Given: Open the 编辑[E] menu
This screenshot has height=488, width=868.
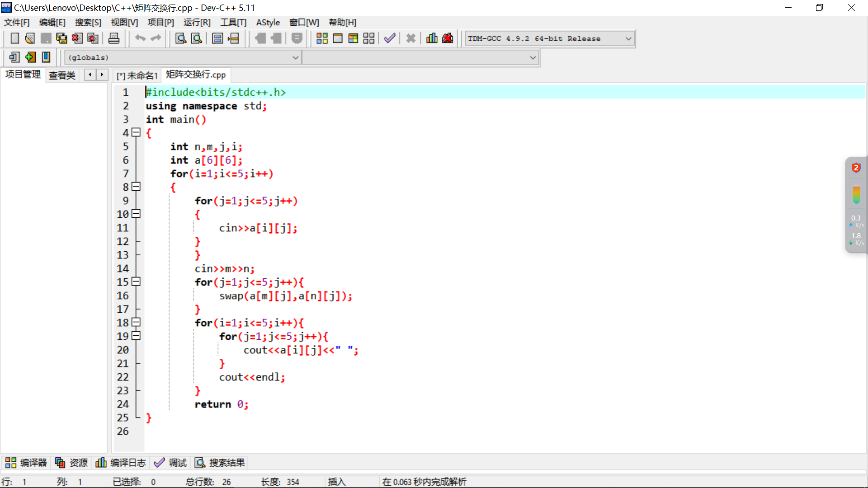Looking at the screenshot, I should [52, 23].
